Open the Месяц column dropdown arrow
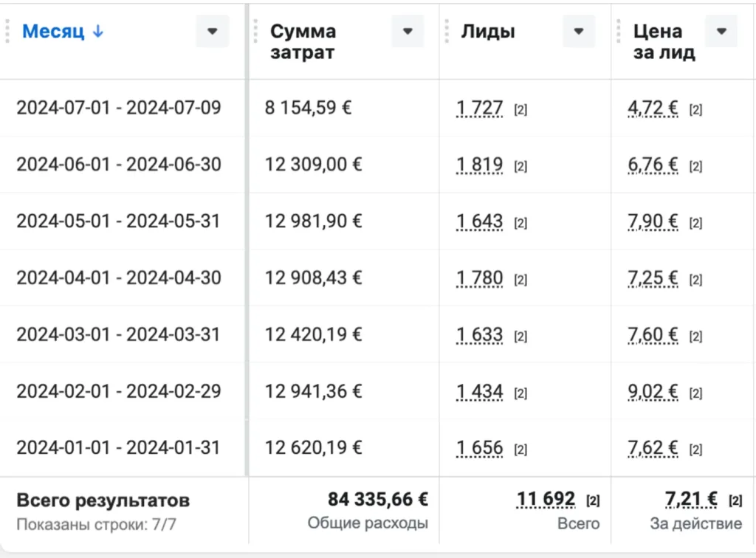Screen dimensions: 756x558 [x=212, y=31]
